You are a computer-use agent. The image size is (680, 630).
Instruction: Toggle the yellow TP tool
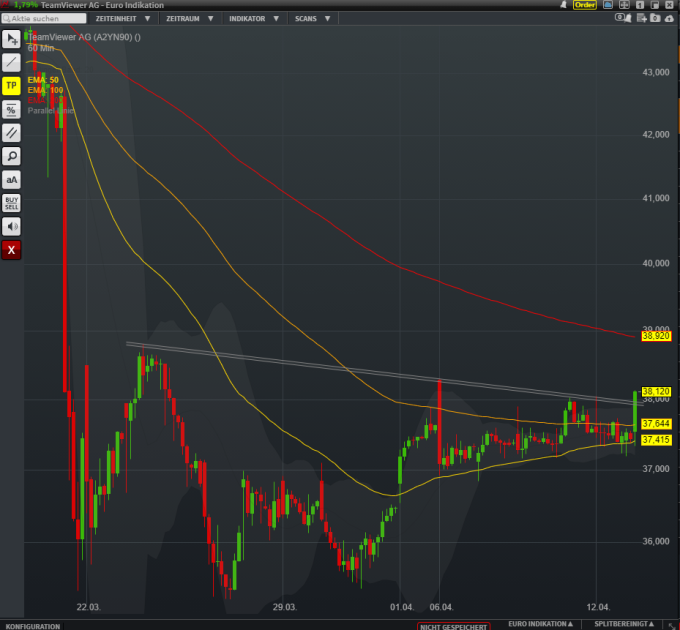[x=11, y=86]
